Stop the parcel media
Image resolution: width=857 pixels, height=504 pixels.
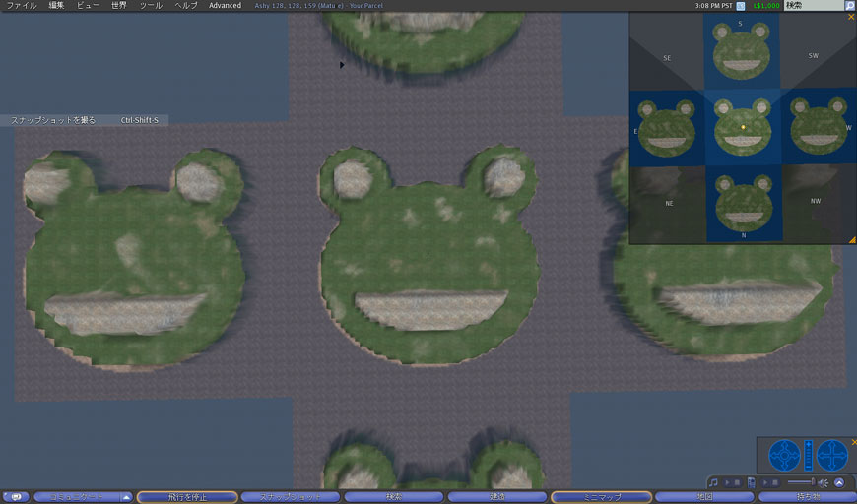click(774, 482)
